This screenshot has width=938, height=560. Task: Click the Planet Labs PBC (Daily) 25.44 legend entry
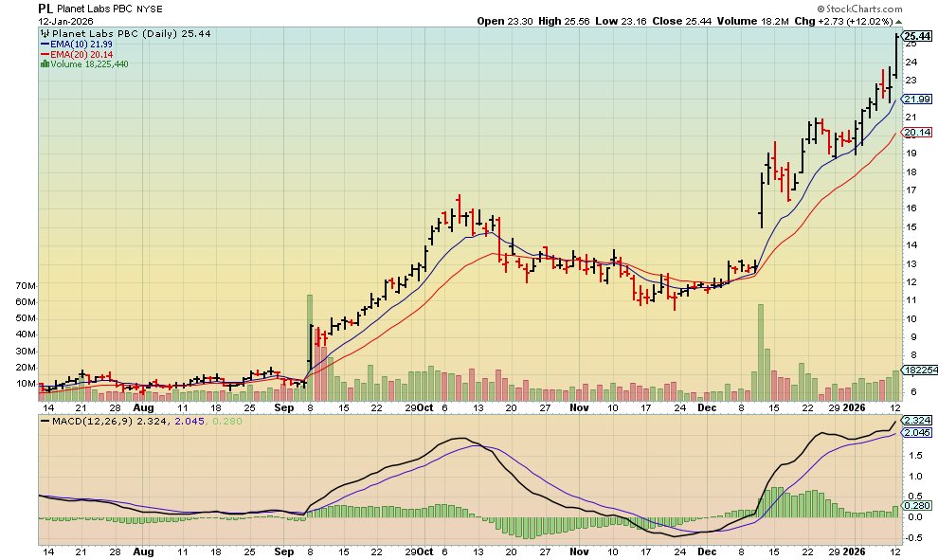[x=132, y=33]
